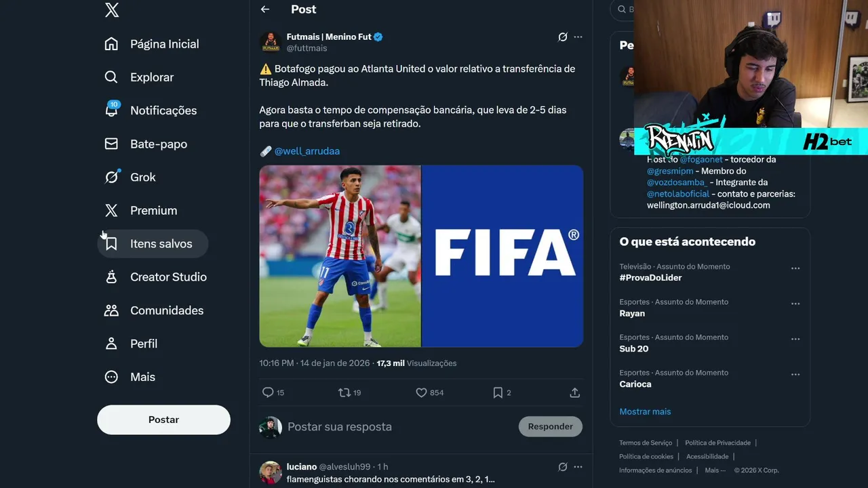
Task: Open options for Rayan trending topic
Action: click(795, 304)
